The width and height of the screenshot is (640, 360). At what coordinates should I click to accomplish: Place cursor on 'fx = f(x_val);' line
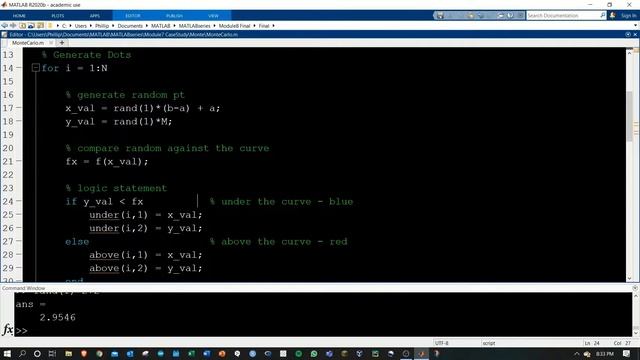(x=107, y=162)
